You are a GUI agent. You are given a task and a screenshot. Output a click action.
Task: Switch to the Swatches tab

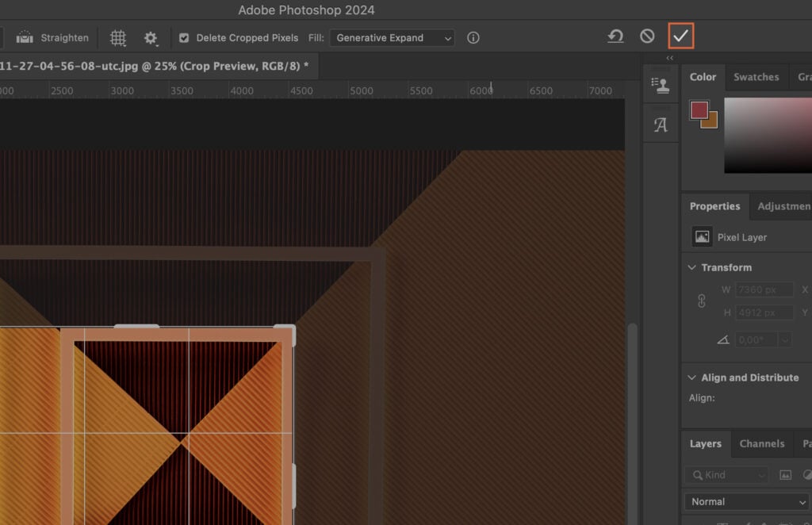pos(756,77)
